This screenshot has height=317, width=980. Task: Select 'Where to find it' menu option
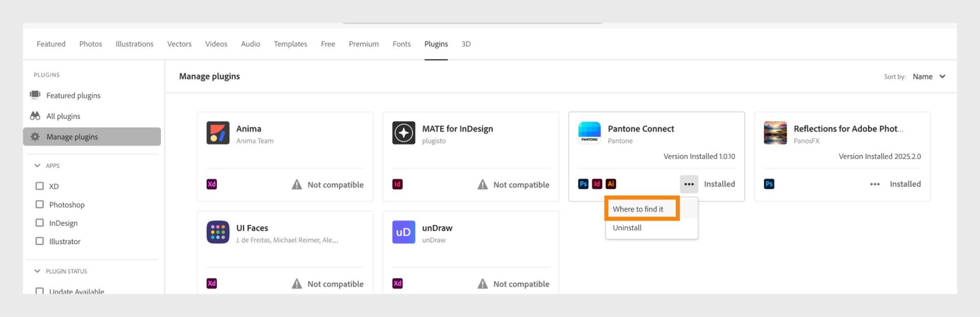point(638,209)
